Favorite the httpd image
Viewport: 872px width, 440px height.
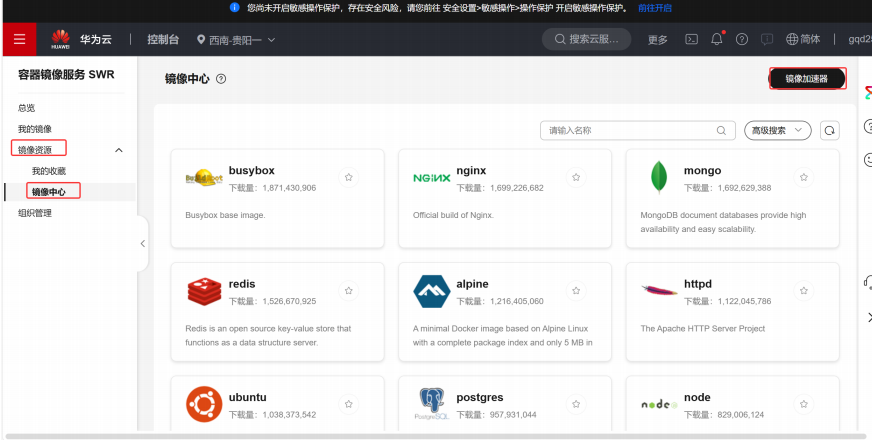804,291
